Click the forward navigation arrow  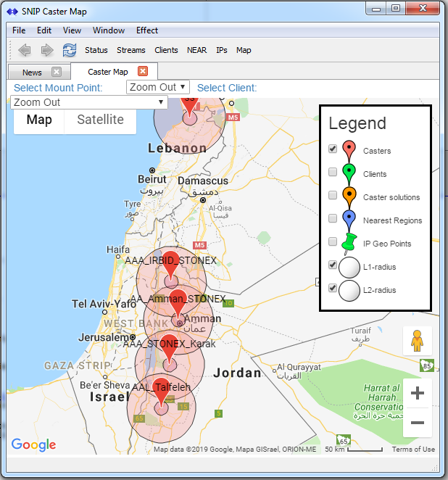coord(47,50)
